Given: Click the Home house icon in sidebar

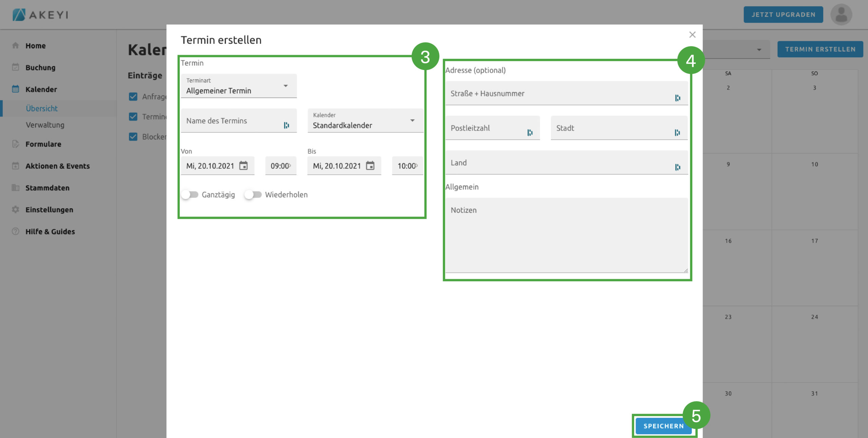Looking at the screenshot, I should tap(15, 45).
